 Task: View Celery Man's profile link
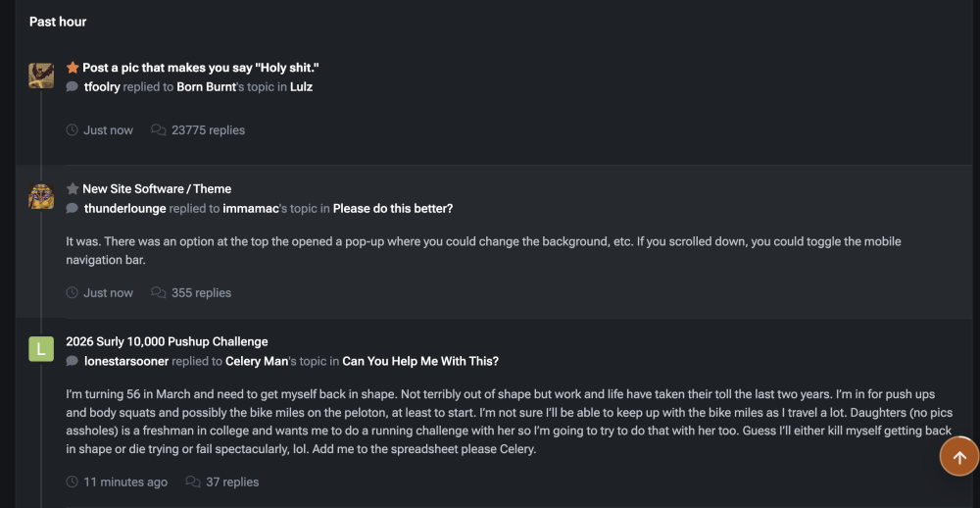click(x=257, y=362)
